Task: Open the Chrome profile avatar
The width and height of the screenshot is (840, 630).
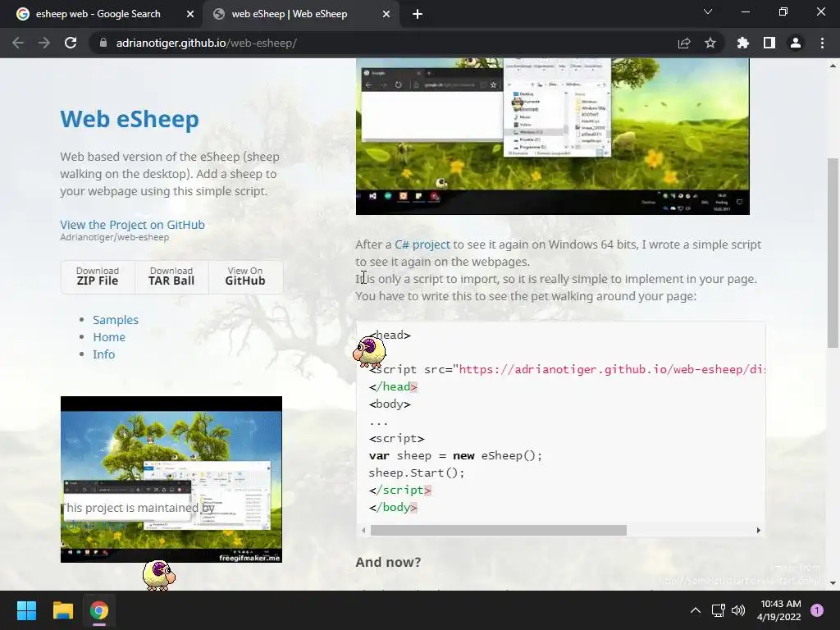Action: tap(796, 43)
